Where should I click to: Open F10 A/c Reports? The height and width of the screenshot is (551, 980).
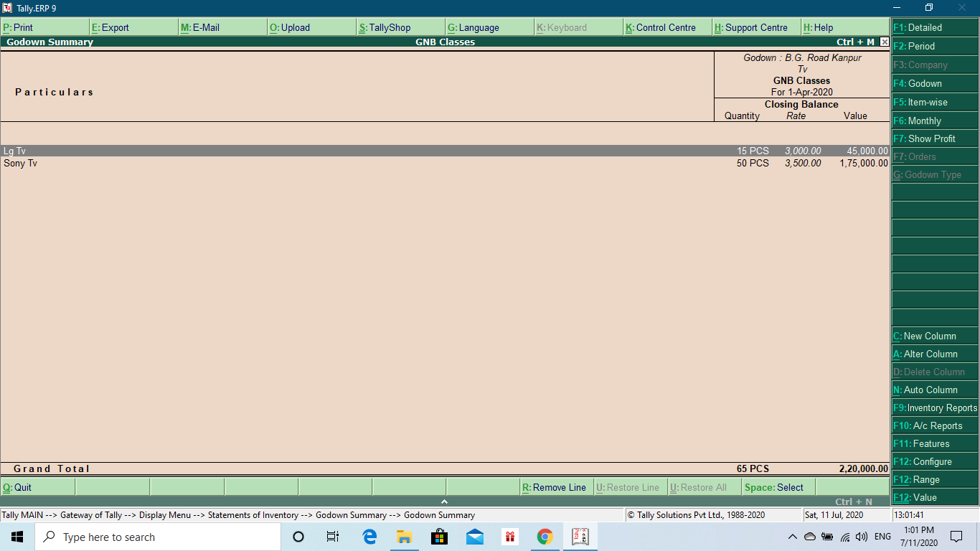coord(935,425)
